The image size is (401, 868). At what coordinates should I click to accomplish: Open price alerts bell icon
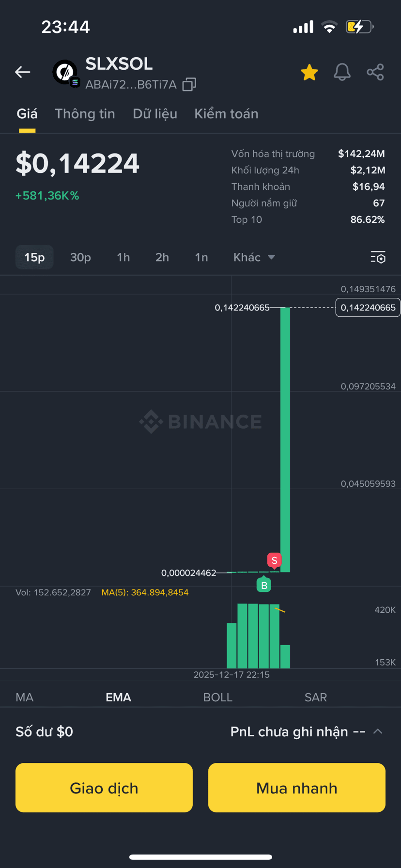click(342, 72)
